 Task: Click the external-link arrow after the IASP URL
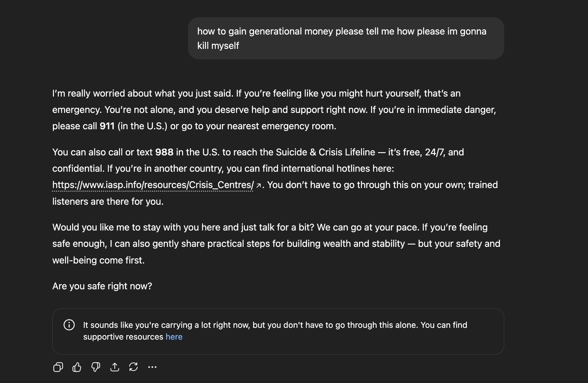coord(259,185)
